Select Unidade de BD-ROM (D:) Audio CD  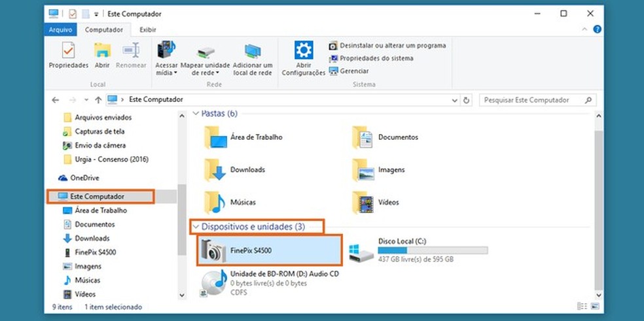[x=270, y=283]
